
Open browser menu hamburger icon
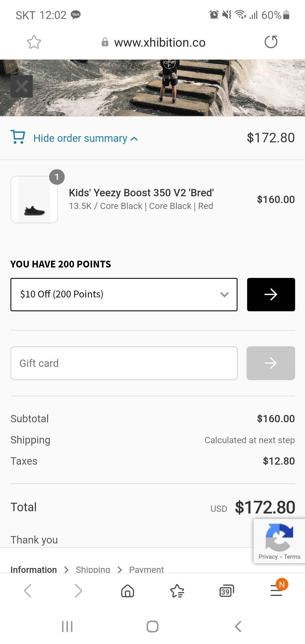click(x=276, y=591)
